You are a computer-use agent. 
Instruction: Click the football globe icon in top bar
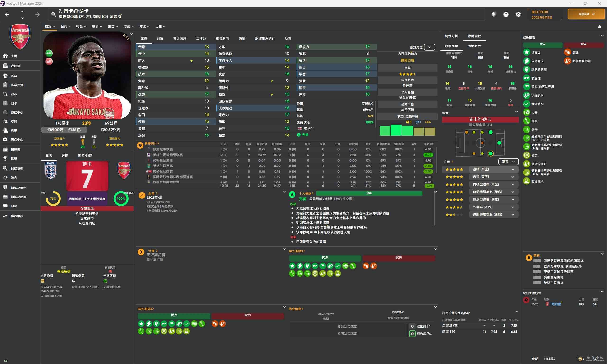coord(494,14)
